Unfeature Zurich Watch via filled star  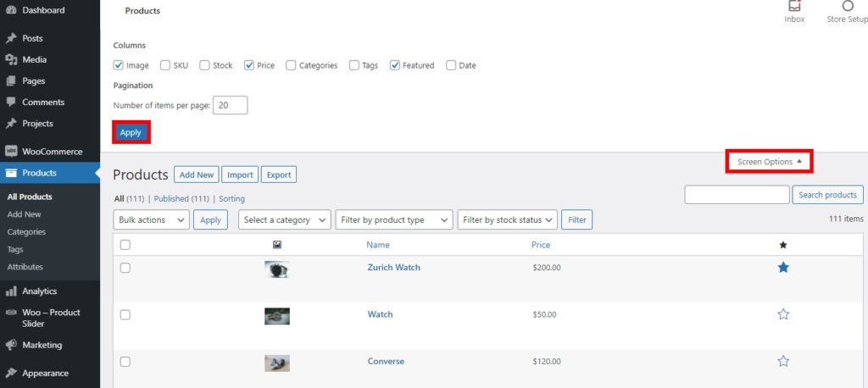[x=783, y=268]
